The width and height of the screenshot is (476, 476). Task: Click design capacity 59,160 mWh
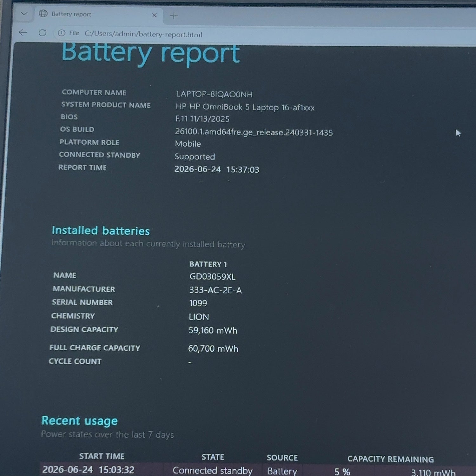click(x=213, y=330)
